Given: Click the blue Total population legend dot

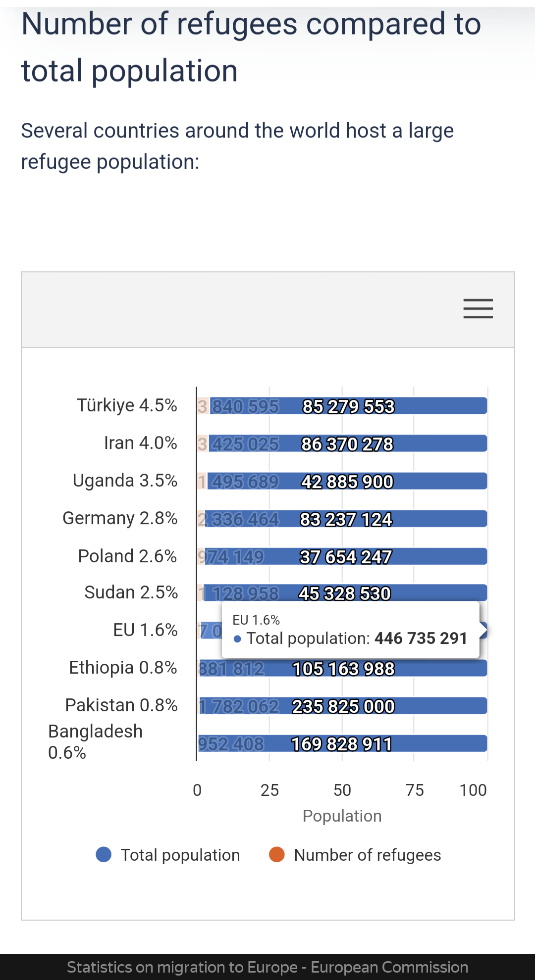Looking at the screenshot, I should pyautogui.click(x=104, y=854).
